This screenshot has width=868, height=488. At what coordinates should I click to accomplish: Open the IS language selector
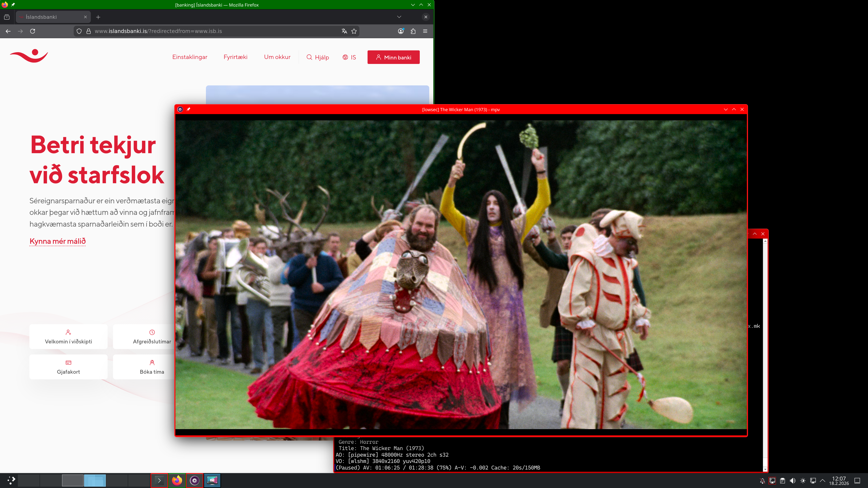pos(349,57)
